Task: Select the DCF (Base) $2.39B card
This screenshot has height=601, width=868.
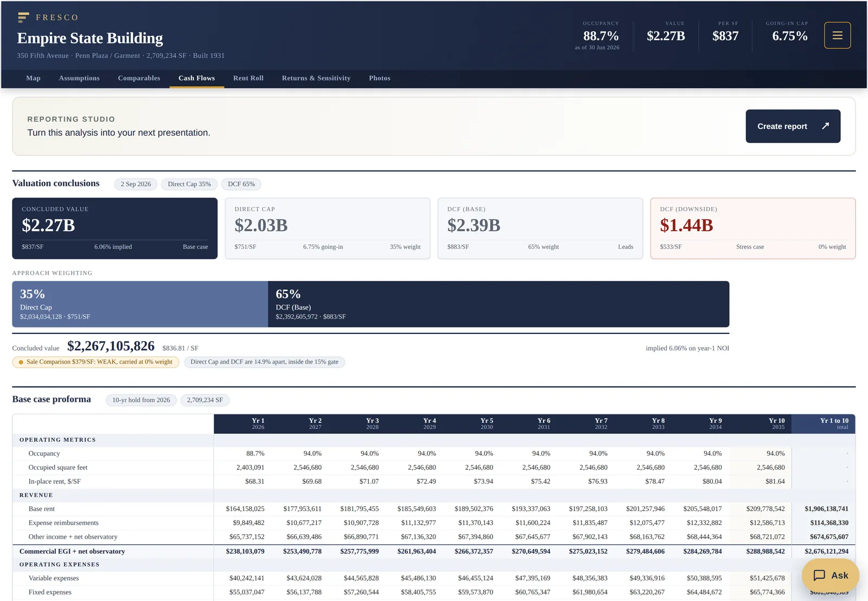Action: (540, 228)
